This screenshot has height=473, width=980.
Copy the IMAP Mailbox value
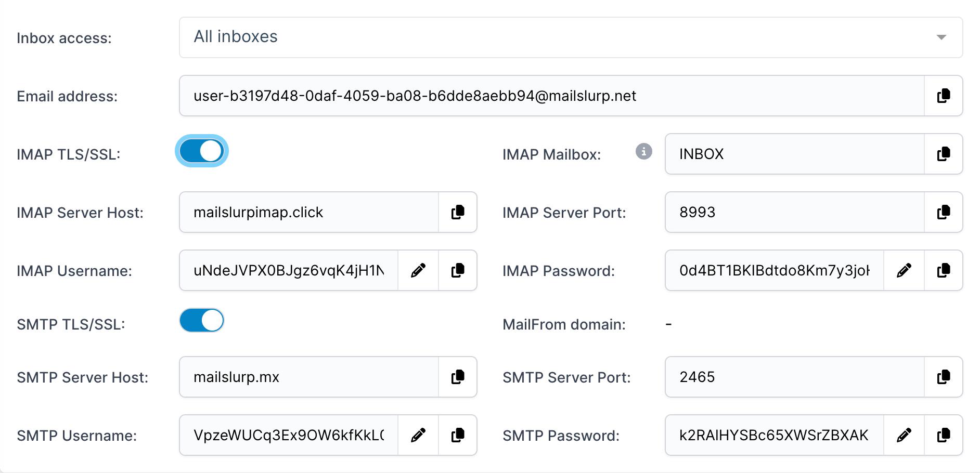943,154
